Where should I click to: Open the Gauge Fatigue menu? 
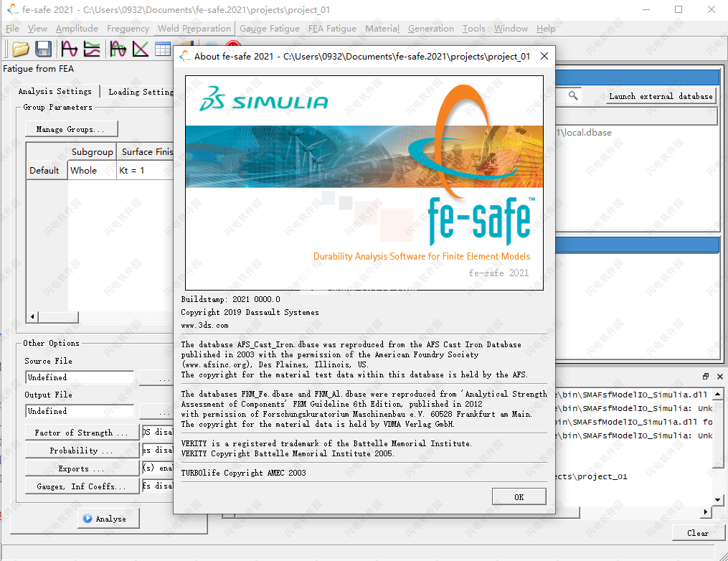tap(270, 28)
